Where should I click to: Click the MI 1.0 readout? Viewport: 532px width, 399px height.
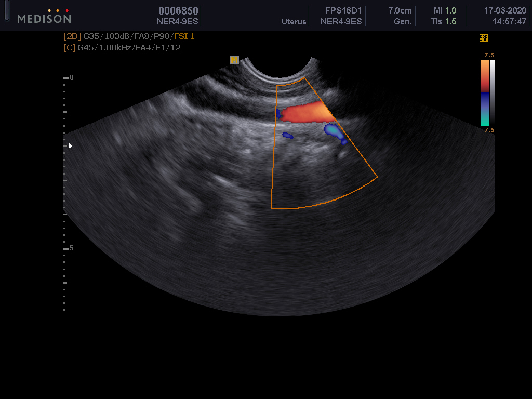click(x=445, y=11)
